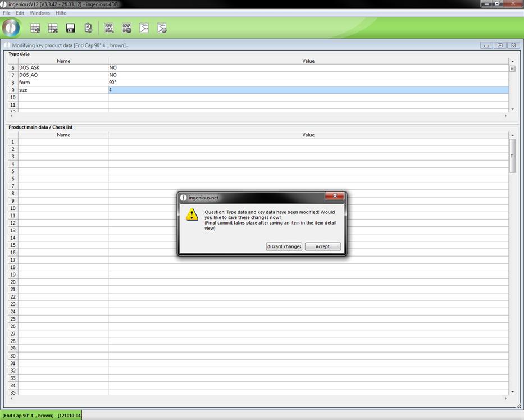Click the chart with gear toolbar icon

coord(162,28)
